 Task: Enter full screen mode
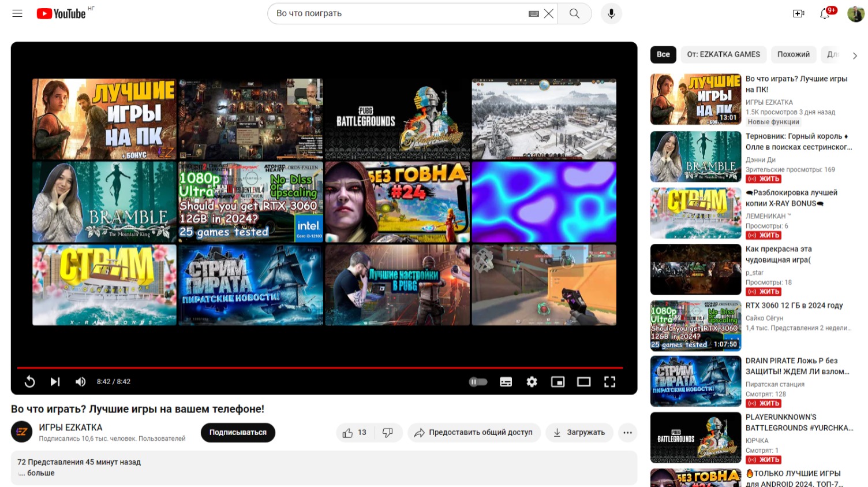(x=609, y=381)
